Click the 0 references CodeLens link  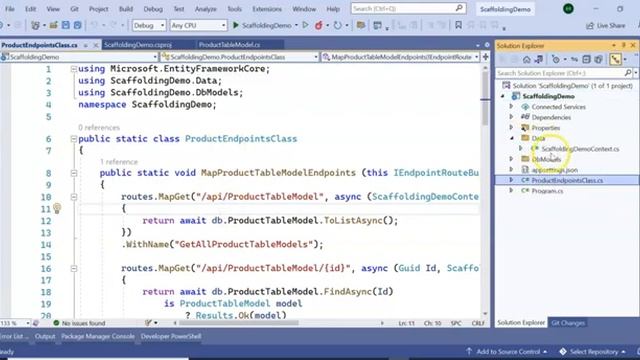[x=99, y=127]
